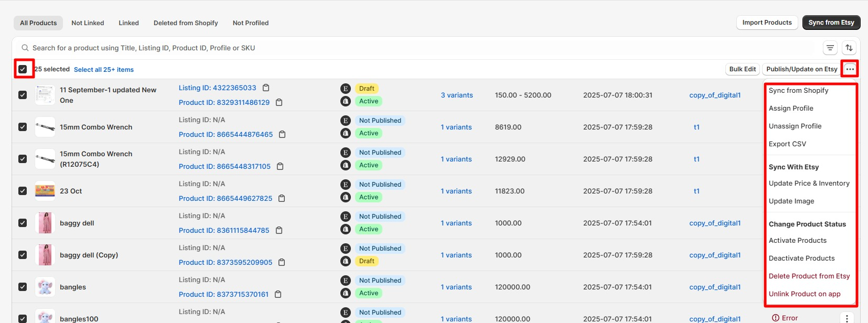Open the Deleted from Shopify tab
This screenshot has width=868, height=323.
[186, 23]
